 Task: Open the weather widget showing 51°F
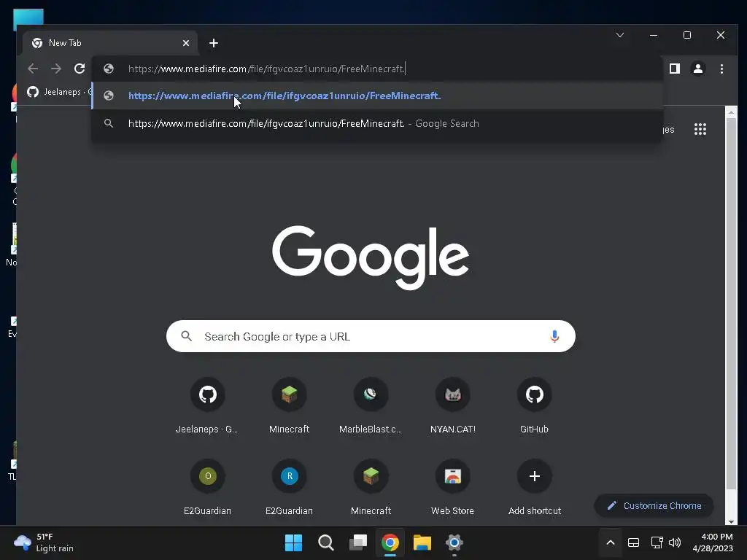point(44,542)
